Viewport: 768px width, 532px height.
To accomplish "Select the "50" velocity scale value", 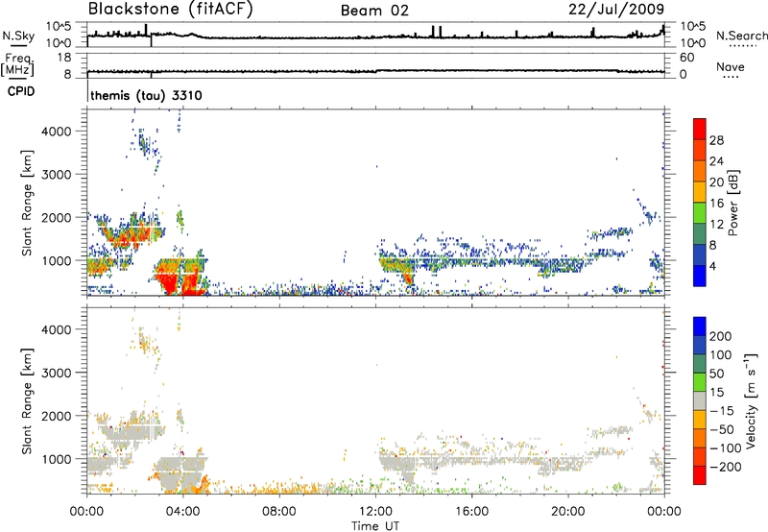I will 717,374.
